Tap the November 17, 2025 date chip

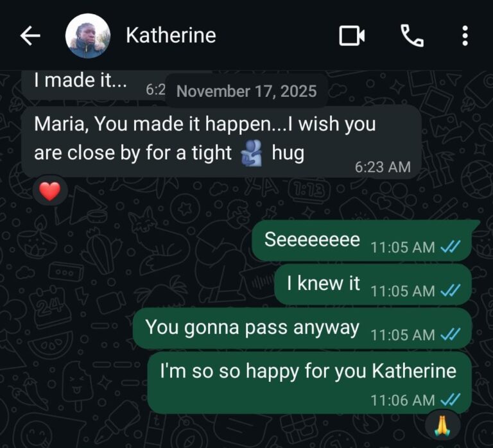[x=246, y=91]
